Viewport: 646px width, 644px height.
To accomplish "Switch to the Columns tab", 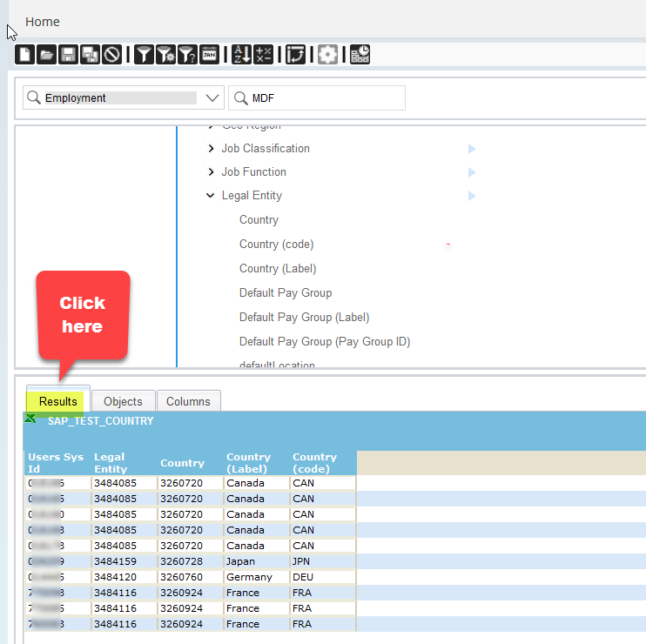I will tap(188, 401).
